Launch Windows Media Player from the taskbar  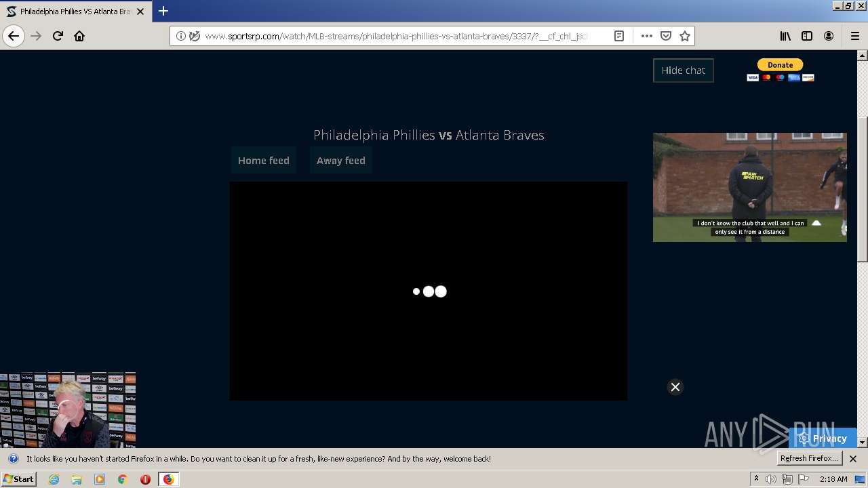tap(100, 479)
